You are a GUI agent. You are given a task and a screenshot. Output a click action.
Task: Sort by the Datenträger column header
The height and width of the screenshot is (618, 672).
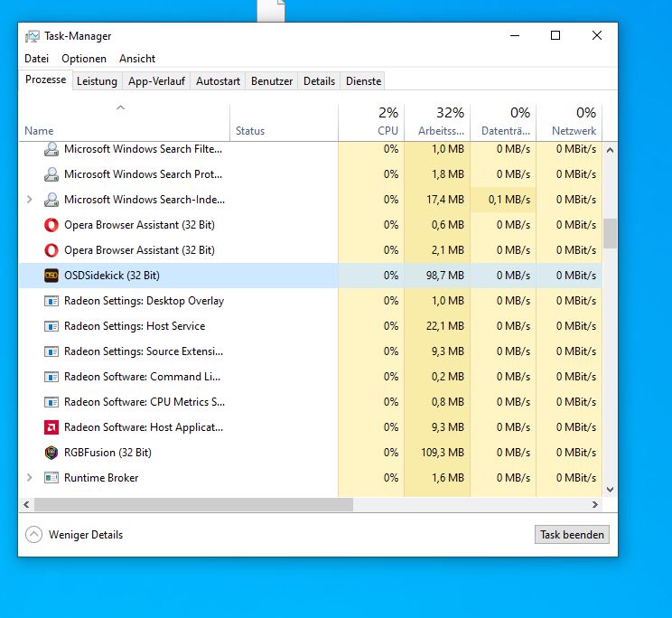pos(503,123)
